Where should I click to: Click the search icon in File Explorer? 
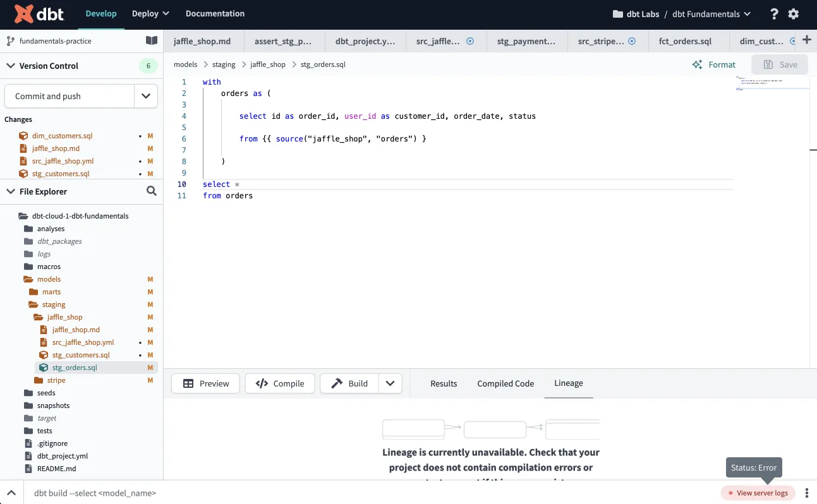tap(152, 191)
